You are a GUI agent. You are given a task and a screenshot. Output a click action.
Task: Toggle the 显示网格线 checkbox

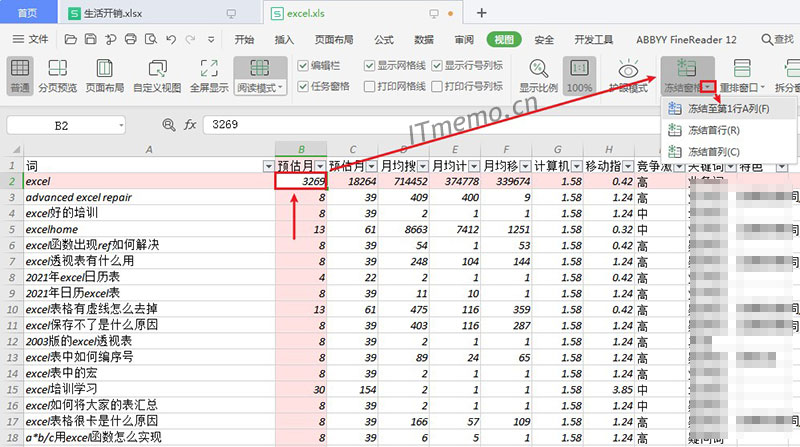(369, 65)
